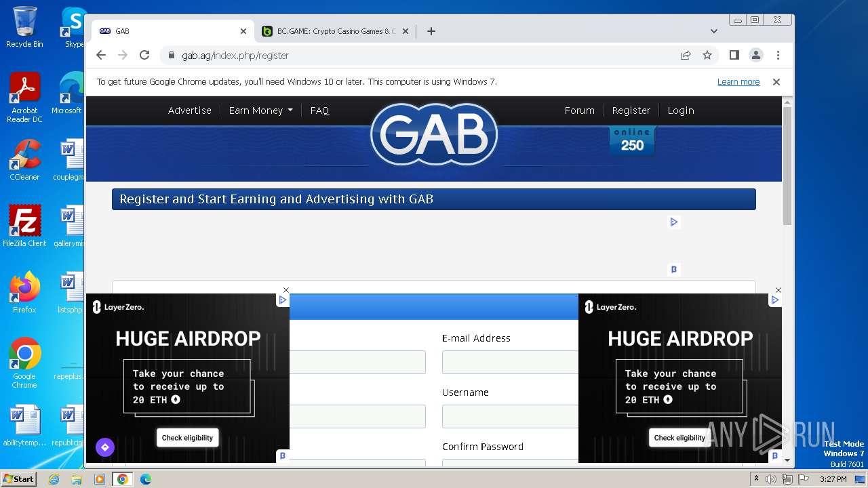Click the online 250 counter badge
Screen dimensions: 868x488
pos(632,140)
